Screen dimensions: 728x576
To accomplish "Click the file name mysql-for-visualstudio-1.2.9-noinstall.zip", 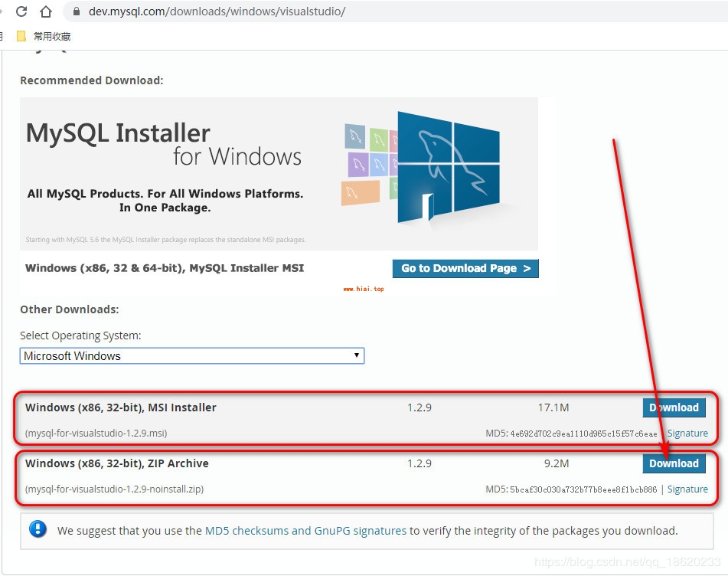I will click(x=114, y=489).
